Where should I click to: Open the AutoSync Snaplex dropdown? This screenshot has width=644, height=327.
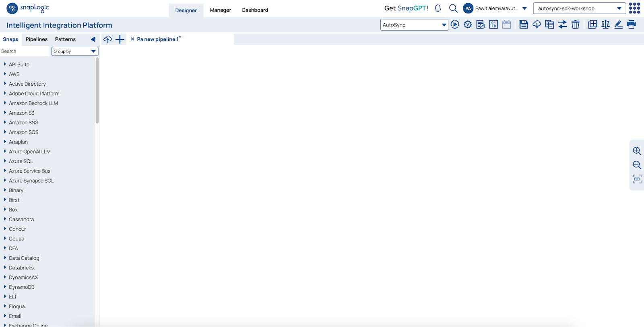click(x=414, y=25)
